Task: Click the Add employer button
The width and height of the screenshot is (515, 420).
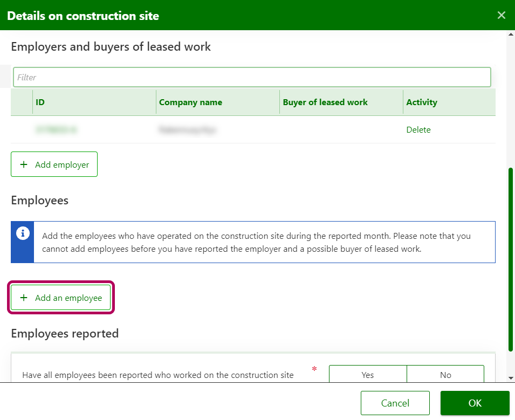Action: point(54,164)
